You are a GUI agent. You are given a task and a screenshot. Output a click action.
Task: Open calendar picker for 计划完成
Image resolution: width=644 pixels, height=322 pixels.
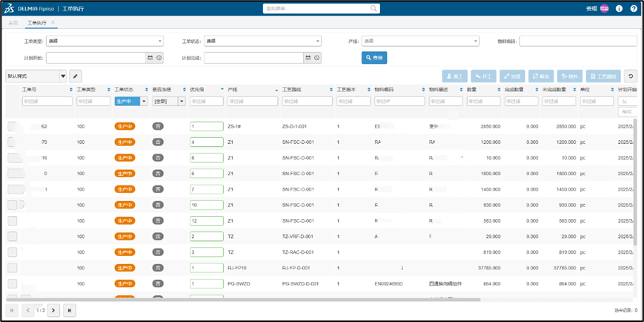(x=308, y=58)
